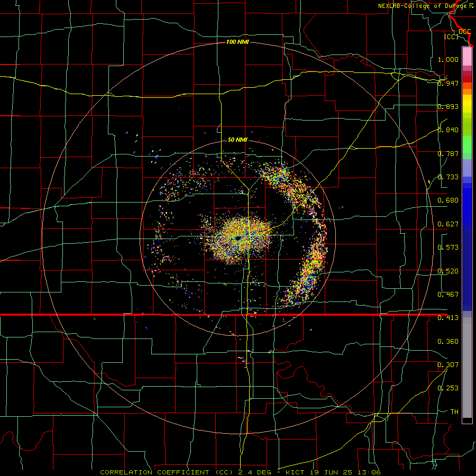Click the CORRELATION COEFFICIENT (CC) caption text
476x476 pixels.
pos(167,472)
